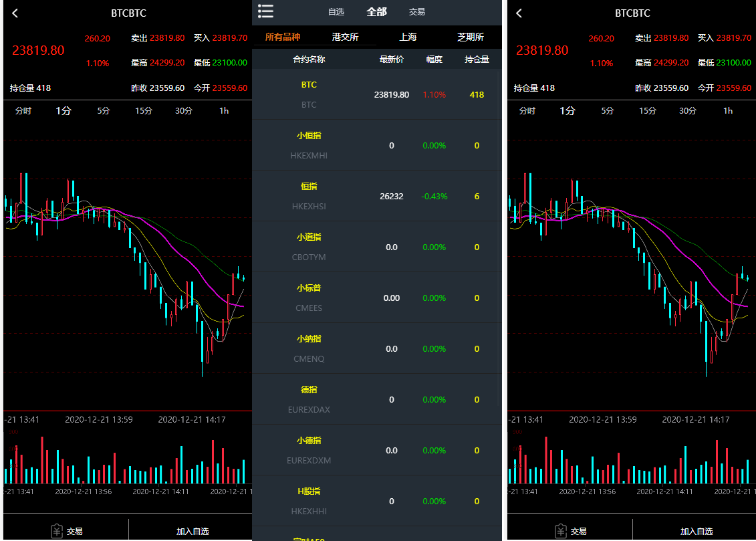756x541 pixels.
Task: Open the H股指 HKEXHHI row
Action: coord(376,502)
